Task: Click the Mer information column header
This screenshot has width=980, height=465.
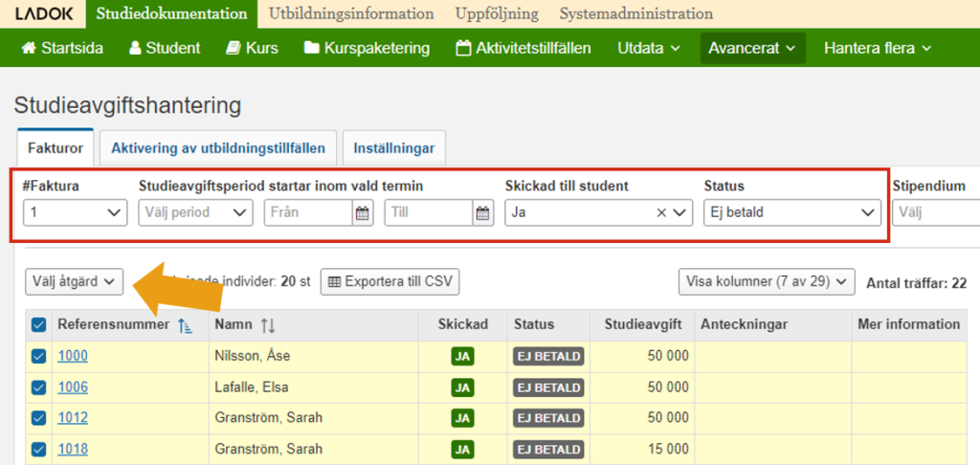Action: pyautogui.click(x=909, y=324)
